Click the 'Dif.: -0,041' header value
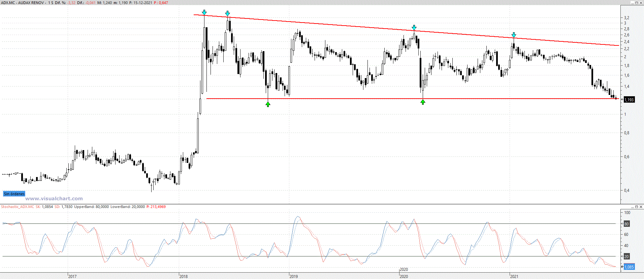The height and width of the screenshot is (279, 644). [x=86, y=3]
